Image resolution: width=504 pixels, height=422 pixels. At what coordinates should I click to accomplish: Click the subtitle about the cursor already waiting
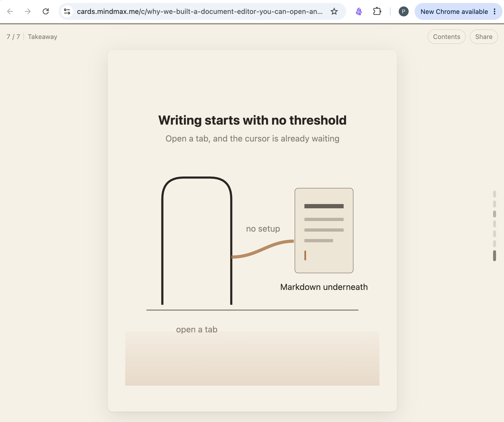coord(252,139)
